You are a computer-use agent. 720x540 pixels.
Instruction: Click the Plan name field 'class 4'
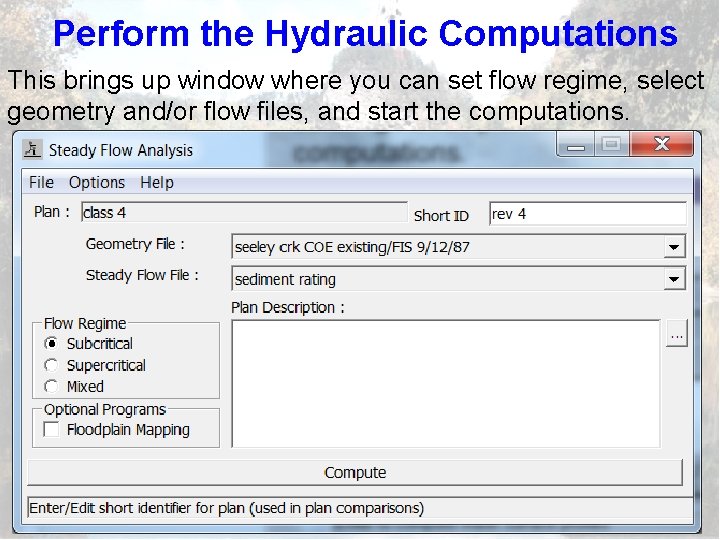click(244, 213)
